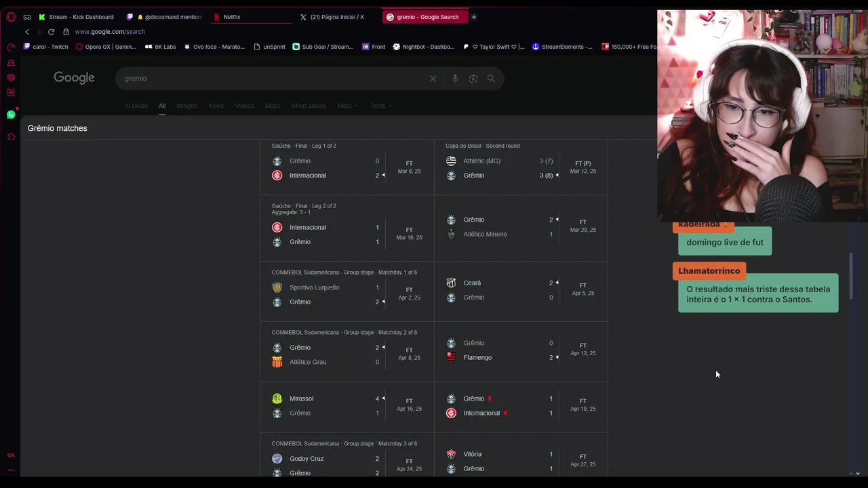Open carol - Twitch bookmark

46,47
